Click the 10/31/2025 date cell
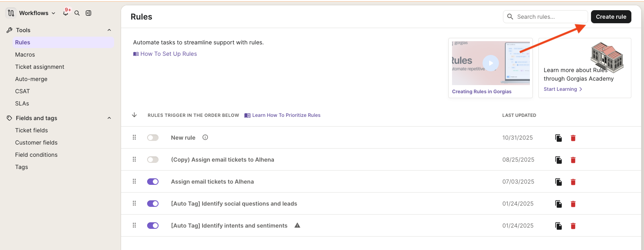 [x=518, y=138]
